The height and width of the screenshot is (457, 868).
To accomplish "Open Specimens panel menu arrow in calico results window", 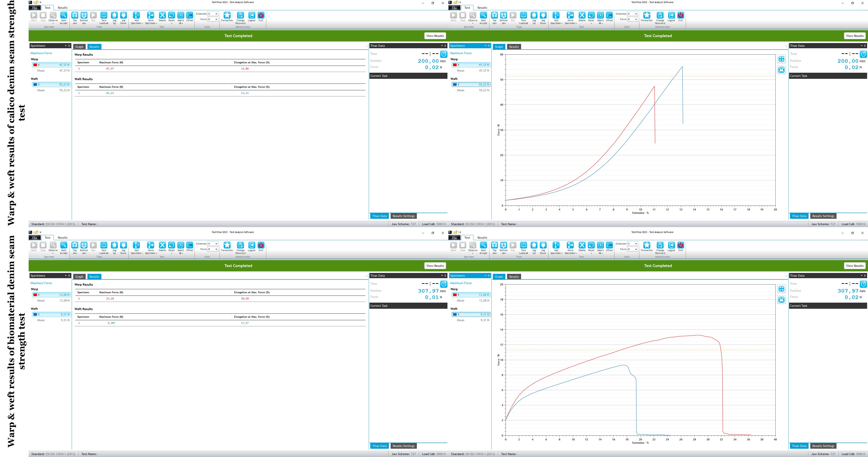I will coord(66,45).
